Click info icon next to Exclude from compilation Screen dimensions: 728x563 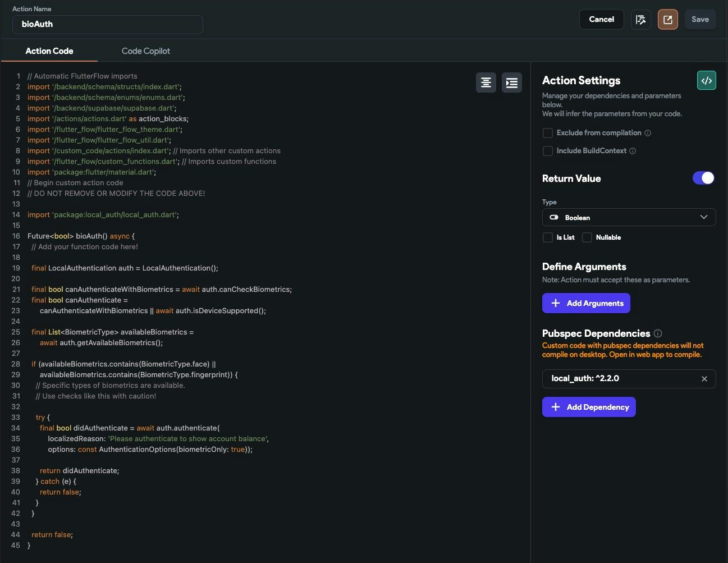tap(648, 133)
